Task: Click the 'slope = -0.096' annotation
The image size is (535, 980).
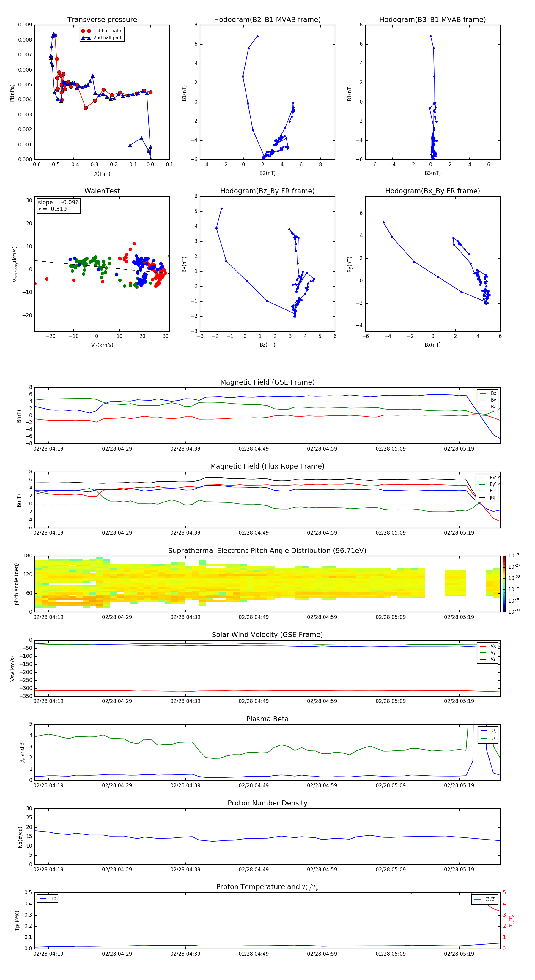Action: [x=58, y=203]
